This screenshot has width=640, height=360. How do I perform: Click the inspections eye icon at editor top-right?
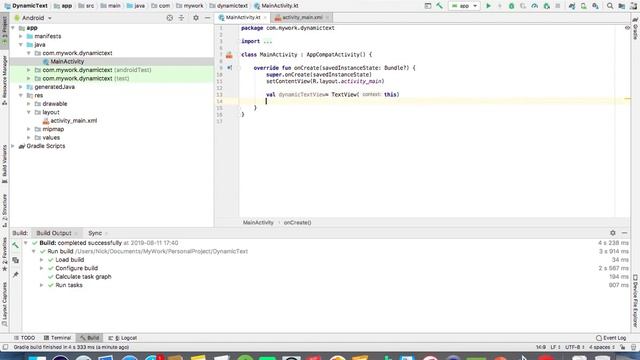coord(627,28)
